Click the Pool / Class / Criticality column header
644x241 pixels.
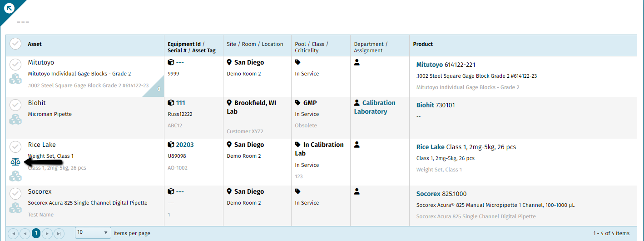coord(312,47)
